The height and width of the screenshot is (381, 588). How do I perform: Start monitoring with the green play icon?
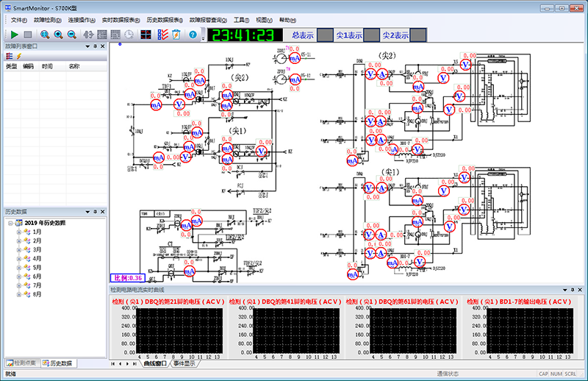[x=14, y=35]
